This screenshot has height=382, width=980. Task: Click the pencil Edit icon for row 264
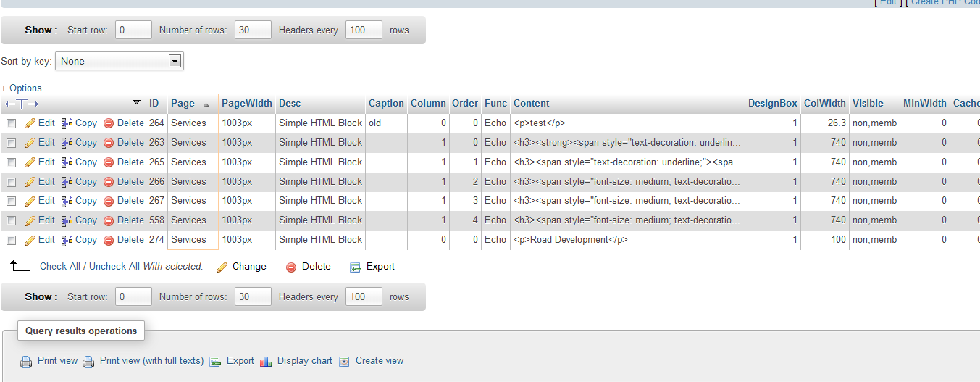click(30, 123)
